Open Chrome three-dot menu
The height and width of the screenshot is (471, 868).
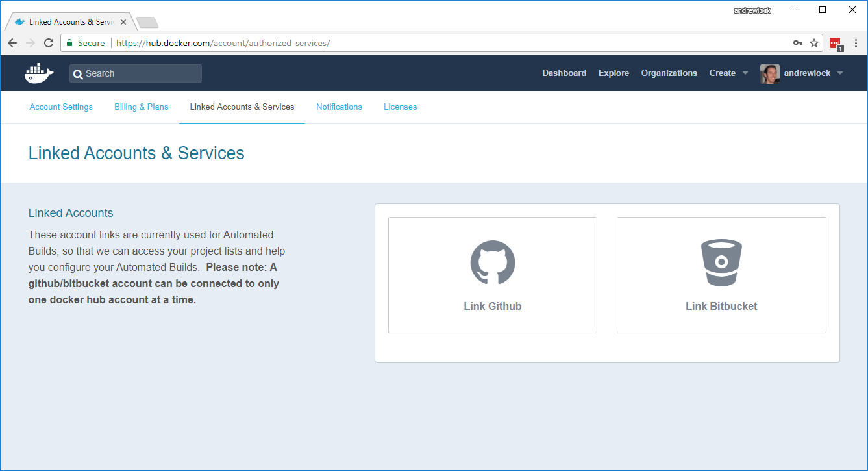click(x=856, y=43)
